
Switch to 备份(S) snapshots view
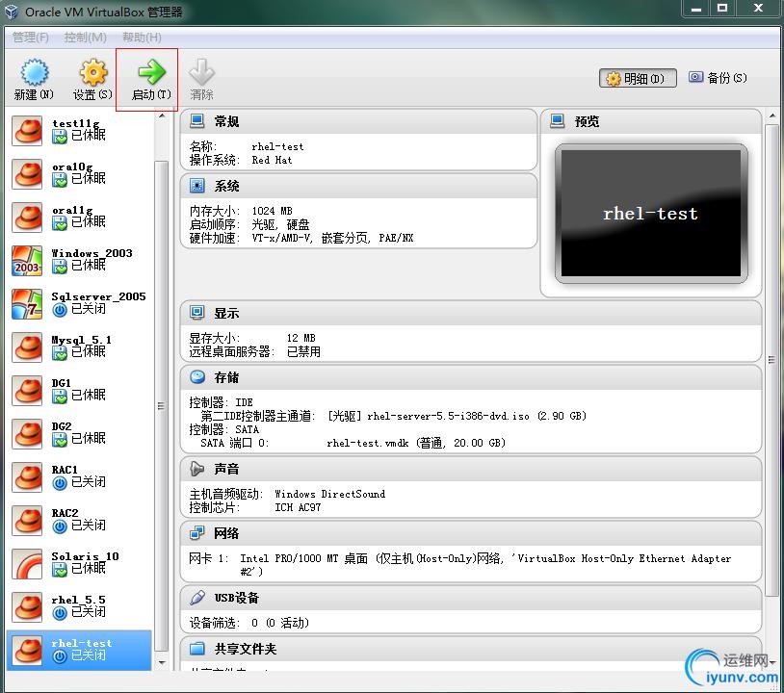[718, 78]
